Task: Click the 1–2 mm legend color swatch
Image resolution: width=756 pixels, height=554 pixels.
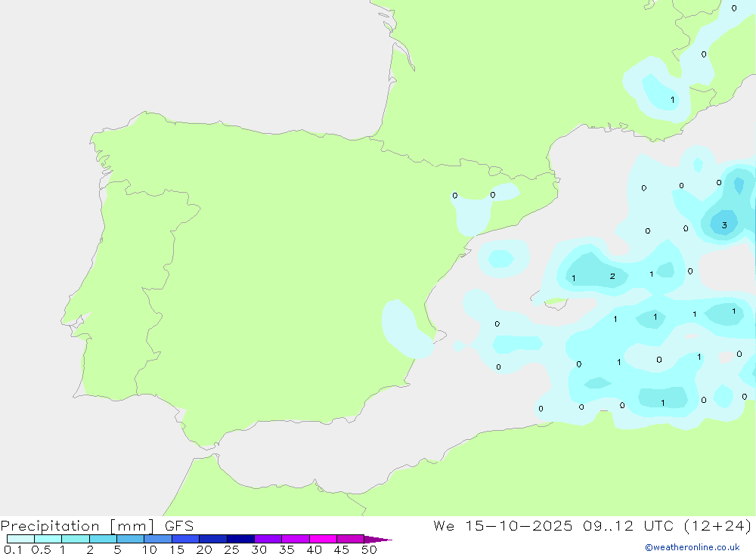Action: (x=75, y=539)
